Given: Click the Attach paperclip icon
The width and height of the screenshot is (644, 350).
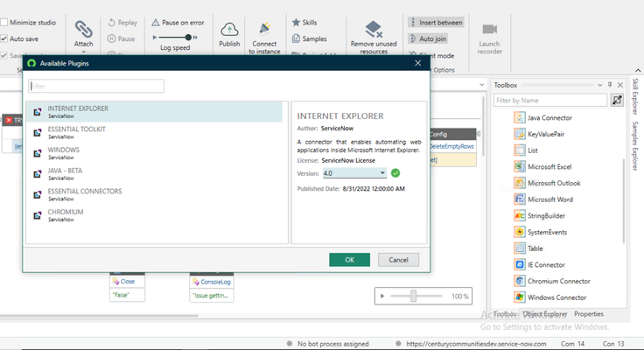Looking at the screenshot, I should [83, 30].
